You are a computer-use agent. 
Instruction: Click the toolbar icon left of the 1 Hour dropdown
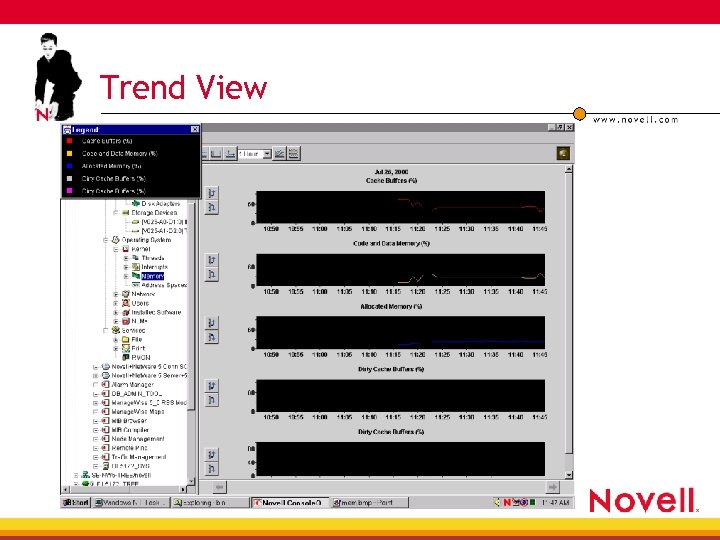pos(230,154)
